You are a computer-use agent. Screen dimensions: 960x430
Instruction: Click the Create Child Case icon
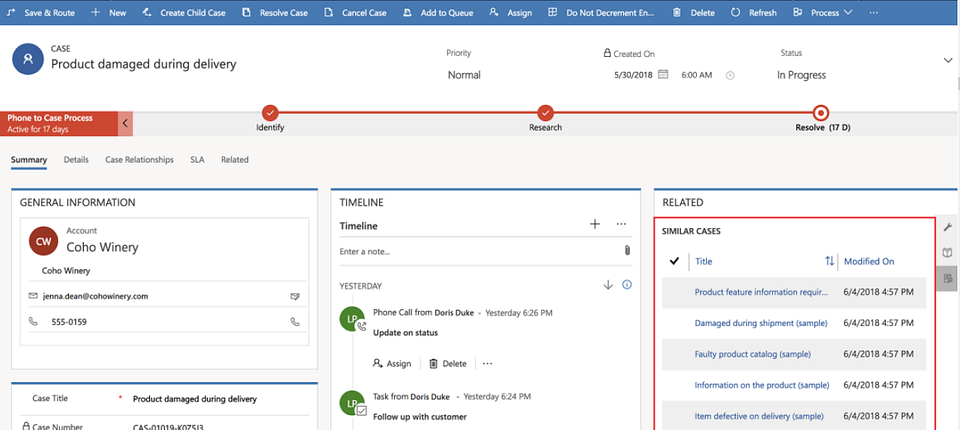point(146,12)
